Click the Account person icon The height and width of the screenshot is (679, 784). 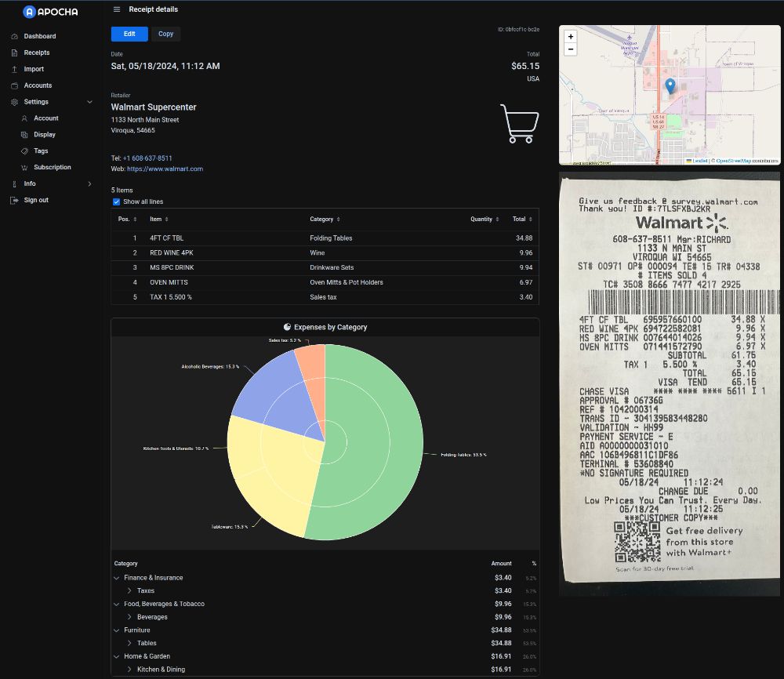pos(24,118)
